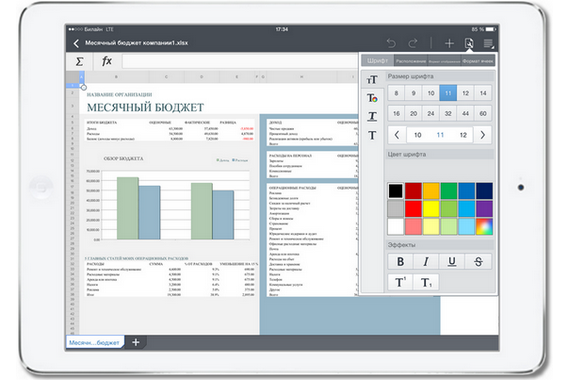This screenshot has height=380, width=570.
Task: Tap the plus icon in top toolbar
Action: point(449,43)
